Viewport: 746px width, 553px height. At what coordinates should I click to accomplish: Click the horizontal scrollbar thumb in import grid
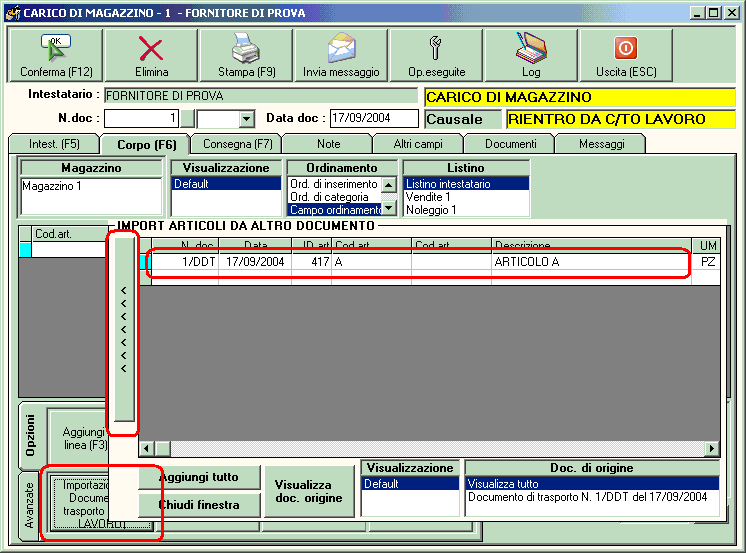click(162, 448)
